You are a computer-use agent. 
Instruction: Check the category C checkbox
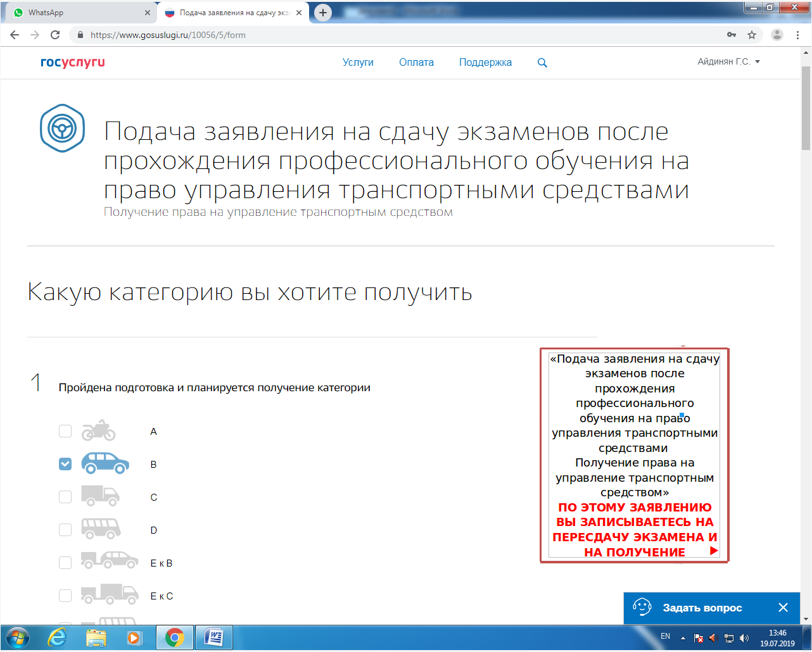click(x=65, y=497)
